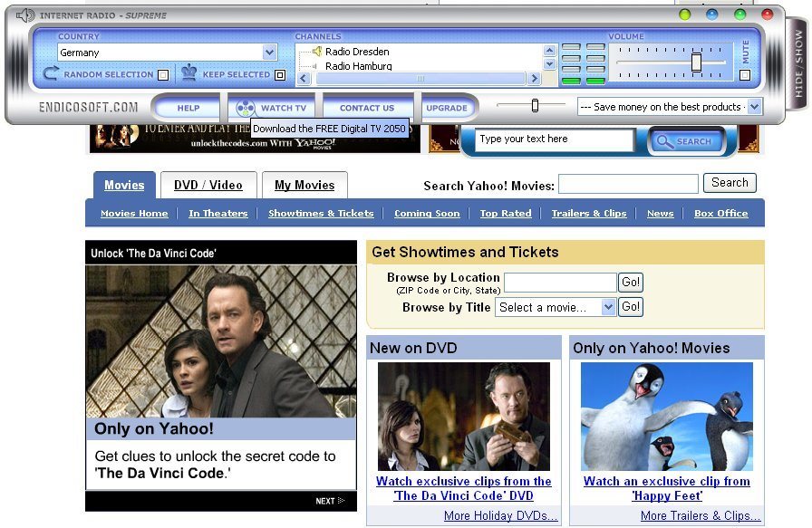Click the Upgrade button
Screen dimensions: 812x528
coord(448,106)
